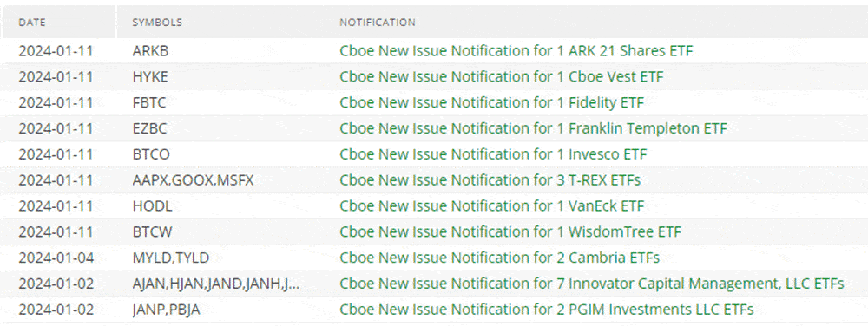Click the NOTIFICATION column header
The height and width of the screenshot is (326, 868).
pyautogui.click(x=378, y=23)
